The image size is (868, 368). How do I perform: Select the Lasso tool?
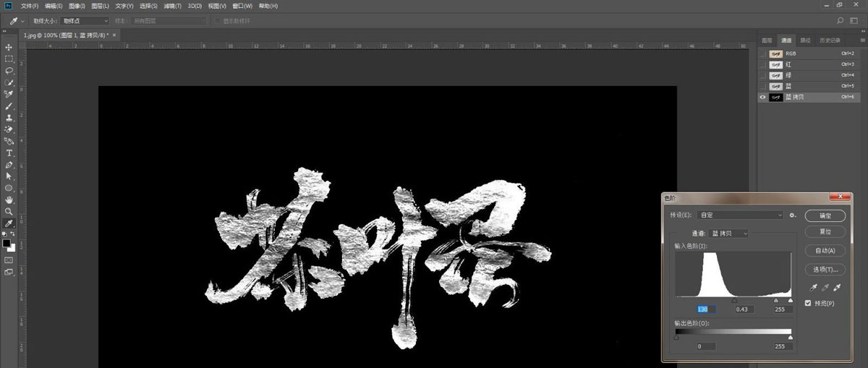tap(9, 71)
